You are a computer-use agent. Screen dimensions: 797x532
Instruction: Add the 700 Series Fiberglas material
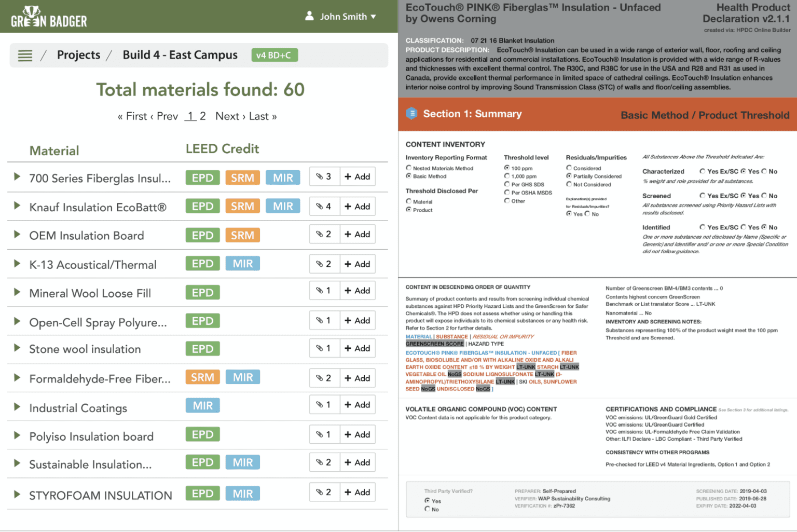(358, 176)
